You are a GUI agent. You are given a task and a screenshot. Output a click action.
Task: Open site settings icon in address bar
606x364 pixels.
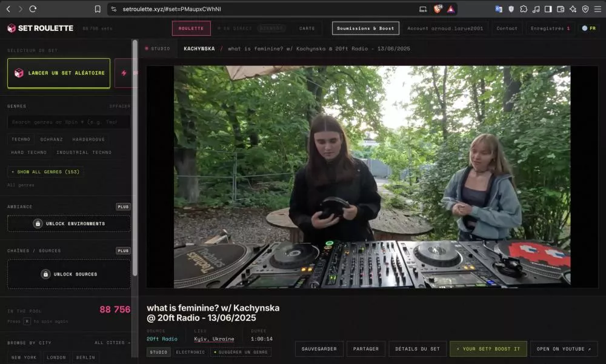click(x=114, y=9)
